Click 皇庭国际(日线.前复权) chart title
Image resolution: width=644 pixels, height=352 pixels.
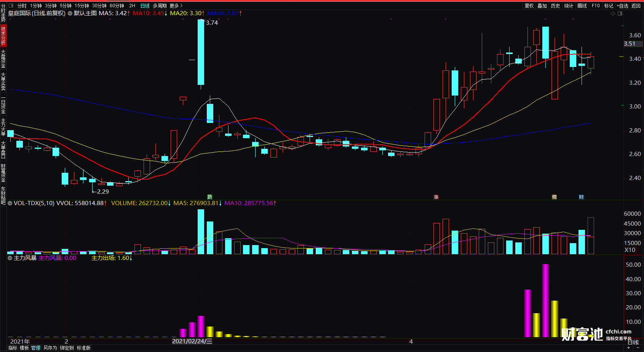pos(37,13)
